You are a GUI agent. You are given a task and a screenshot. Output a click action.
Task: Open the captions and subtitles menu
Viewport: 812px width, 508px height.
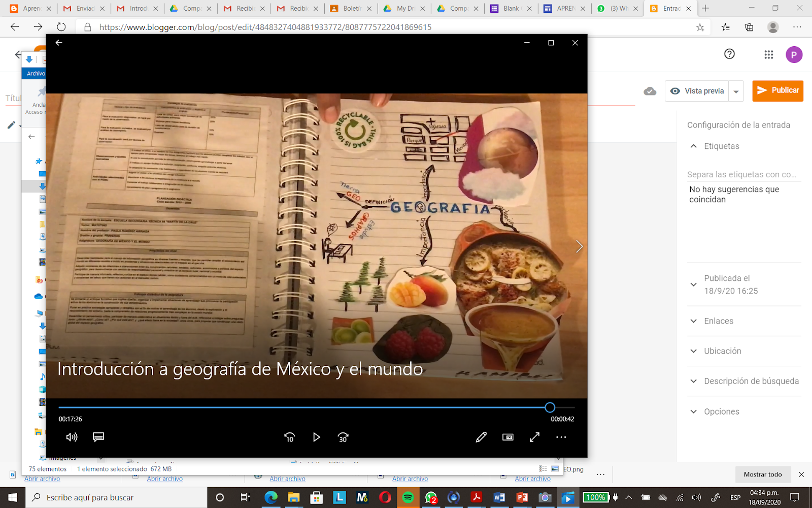click(x=98, y=437)
